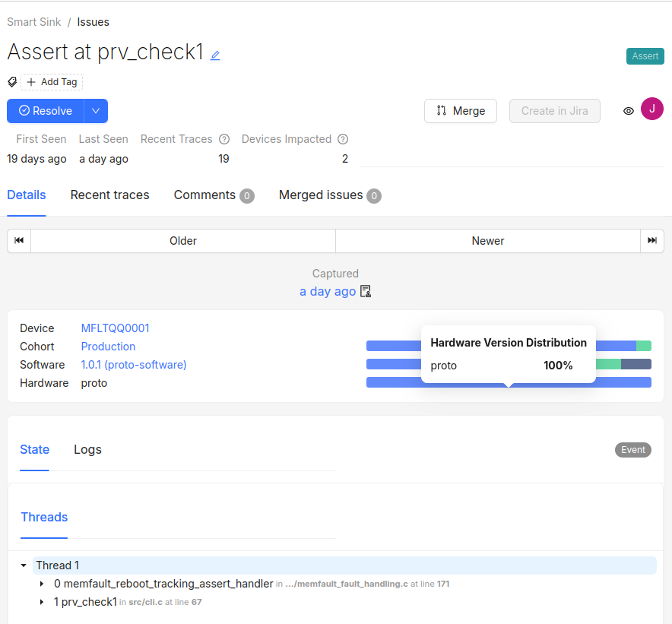The height and width of the screenshot is (624, 672).
Task: Collapse the Thread 1 tree node
Action: [x=24, y=565]
